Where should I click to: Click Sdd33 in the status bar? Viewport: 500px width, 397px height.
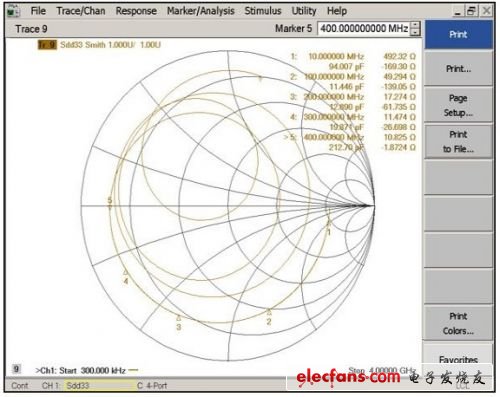(78, 386)
